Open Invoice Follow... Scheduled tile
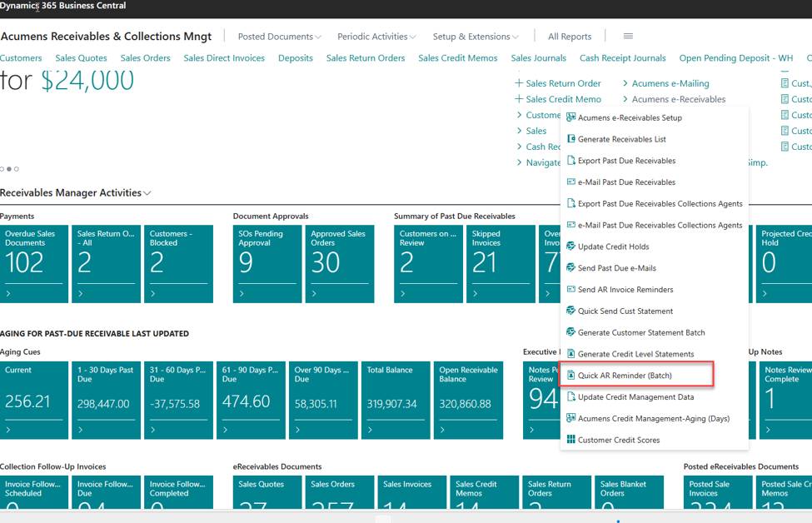The image size is (812, 523). click(x=33, y=492)
